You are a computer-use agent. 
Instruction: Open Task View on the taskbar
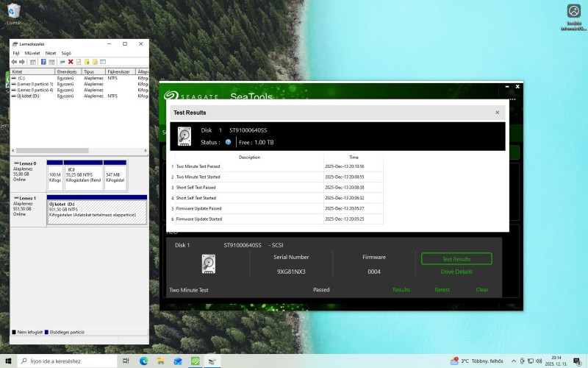pyautogui.click(x=126, y=361)
